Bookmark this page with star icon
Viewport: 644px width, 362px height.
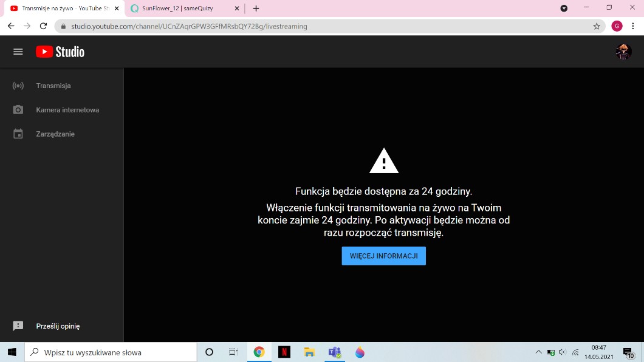597,26
